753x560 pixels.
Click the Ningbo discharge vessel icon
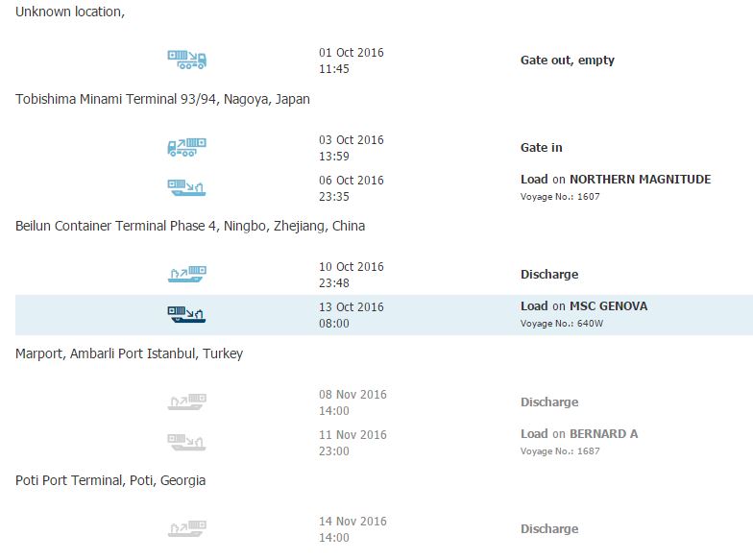pos(186,275)
